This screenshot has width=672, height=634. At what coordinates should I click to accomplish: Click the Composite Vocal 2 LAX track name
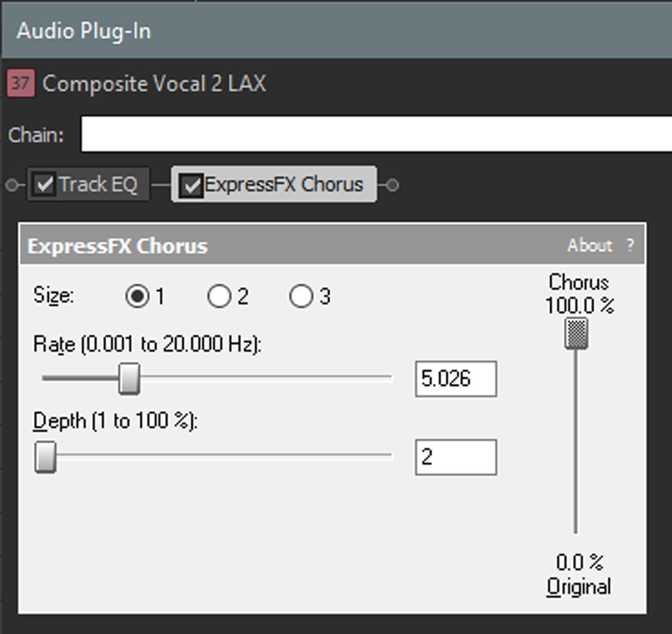coord(154,83)
